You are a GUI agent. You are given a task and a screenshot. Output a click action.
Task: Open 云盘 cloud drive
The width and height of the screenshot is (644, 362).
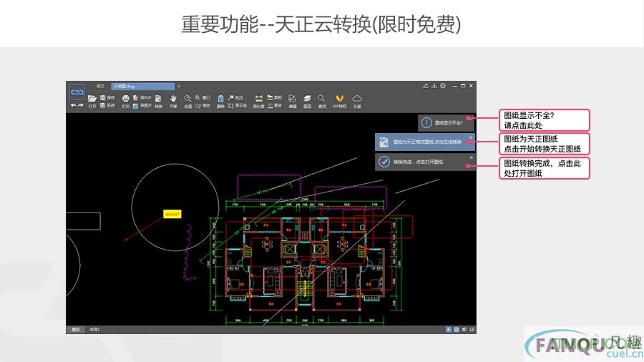[357, 102]
